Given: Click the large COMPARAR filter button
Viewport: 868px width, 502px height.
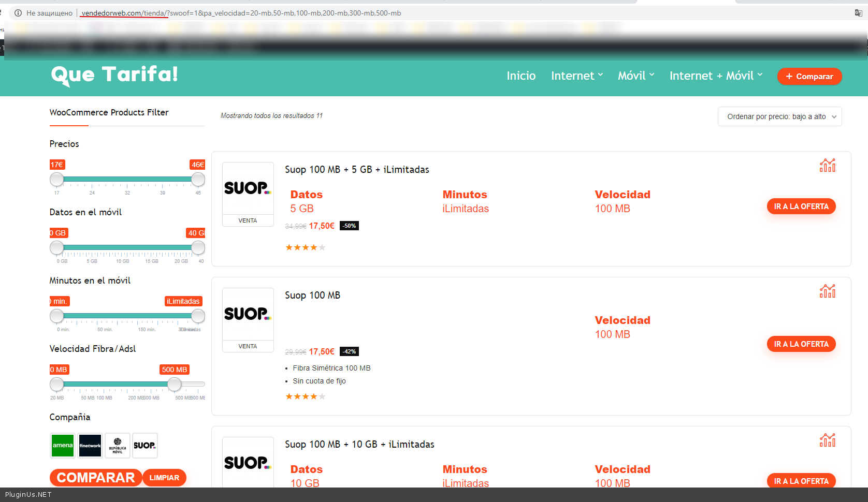Looking at the screenshot, I should coord(96,478).
